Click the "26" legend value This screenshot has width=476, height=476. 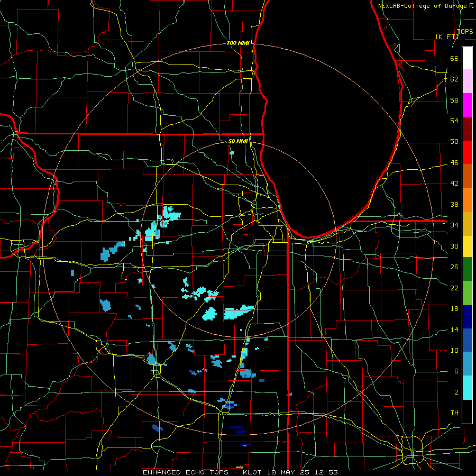(454, 267)
